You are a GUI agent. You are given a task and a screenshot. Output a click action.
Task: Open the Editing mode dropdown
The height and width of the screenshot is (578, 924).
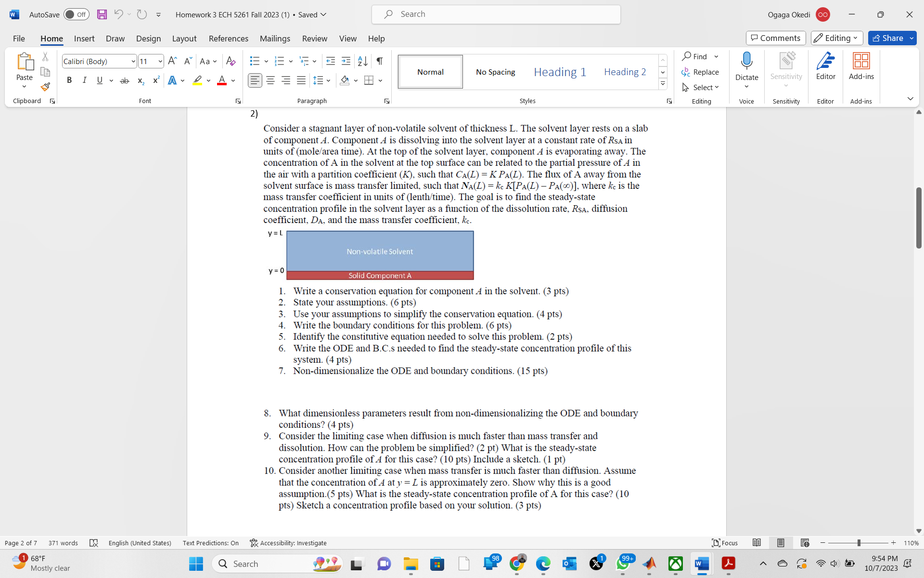836,38
